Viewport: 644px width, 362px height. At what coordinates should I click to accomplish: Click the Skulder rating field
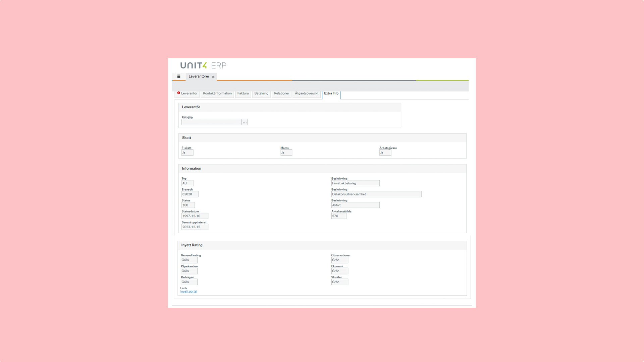(339, 282)
